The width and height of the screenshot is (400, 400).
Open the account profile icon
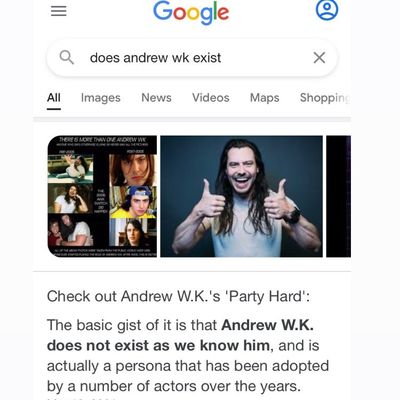[327, 9]
